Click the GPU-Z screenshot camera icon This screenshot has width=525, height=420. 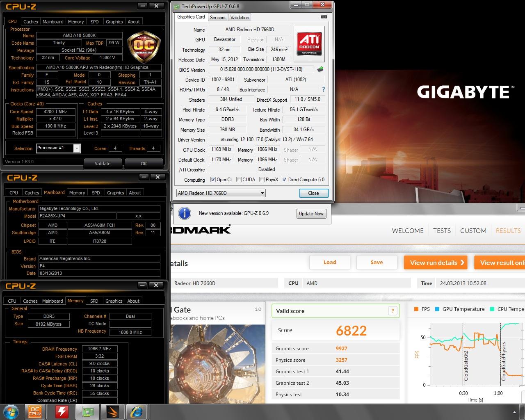(324, 17)
